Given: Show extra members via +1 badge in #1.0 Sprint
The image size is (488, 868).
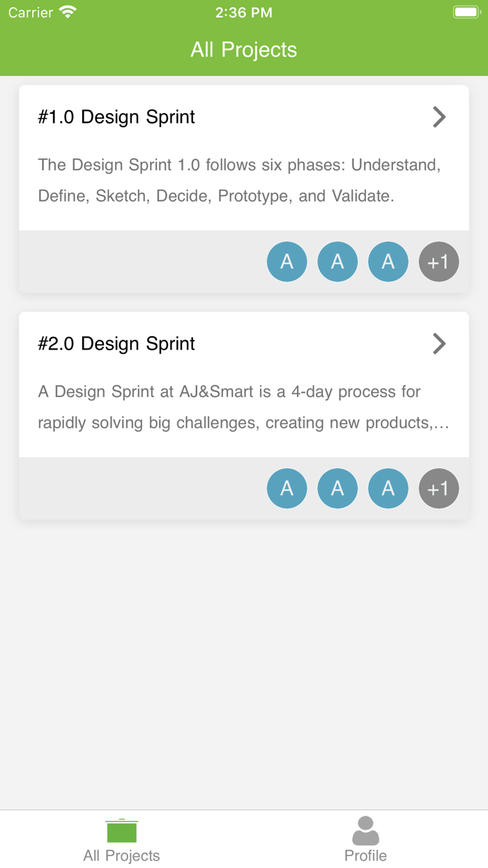Looking at the screenshot, I should click(x=439, y=262).
